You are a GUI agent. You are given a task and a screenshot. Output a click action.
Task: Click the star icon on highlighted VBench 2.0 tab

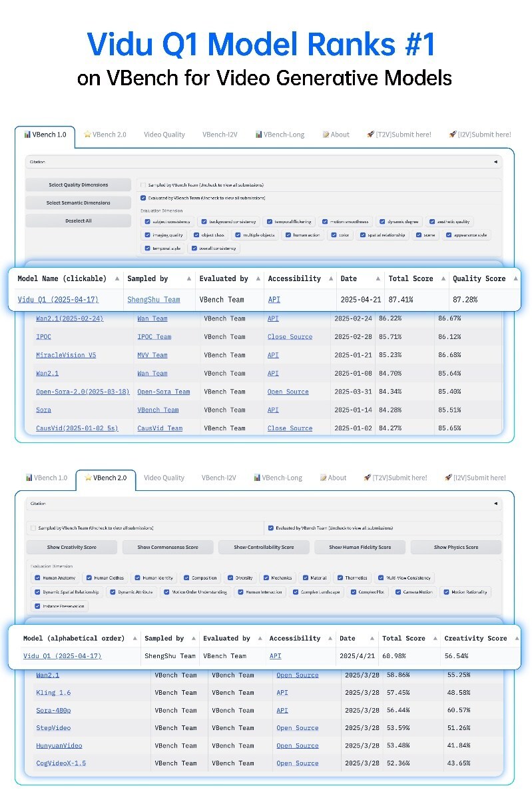(x=87, y=478)
